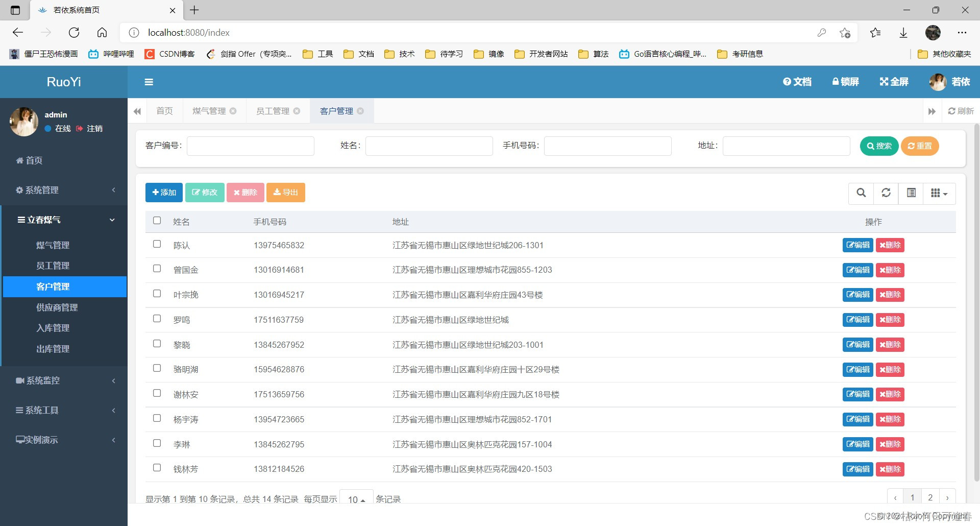Add this page to favorites icon
The image size is (980, 526).
[x=845, y=33]
